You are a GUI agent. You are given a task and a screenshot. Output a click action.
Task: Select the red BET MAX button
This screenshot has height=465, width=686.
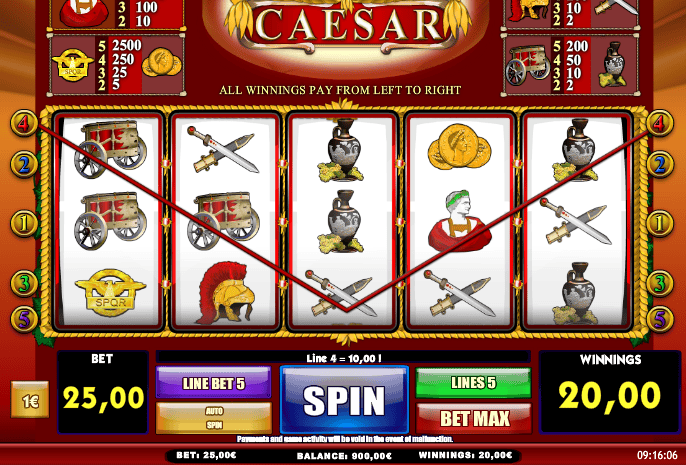(x=474, y=418)
